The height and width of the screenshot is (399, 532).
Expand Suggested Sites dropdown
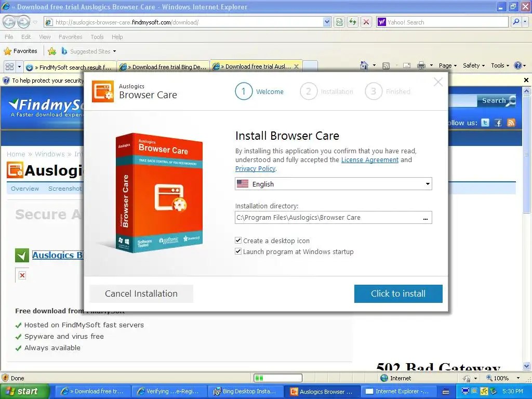114,51
